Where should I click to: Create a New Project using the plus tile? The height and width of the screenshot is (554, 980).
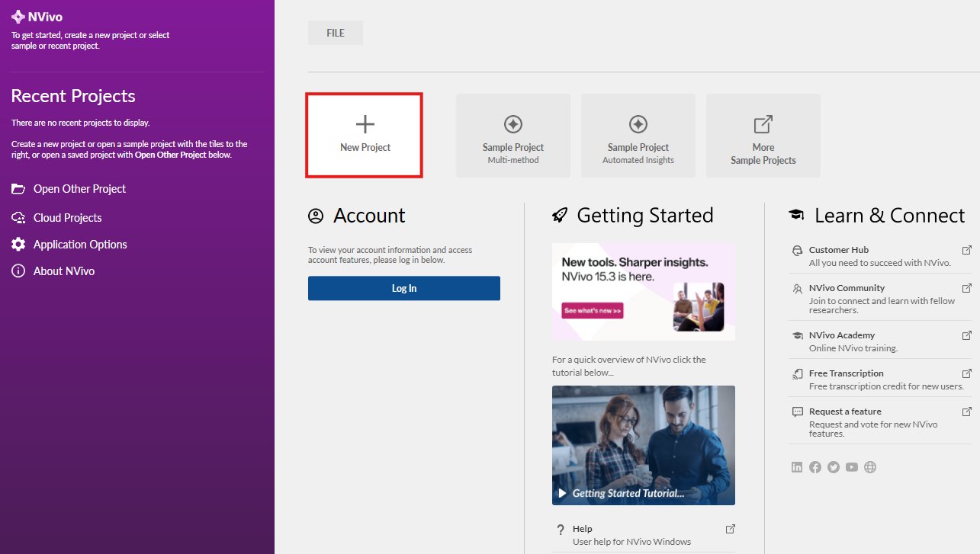[365, 136]
